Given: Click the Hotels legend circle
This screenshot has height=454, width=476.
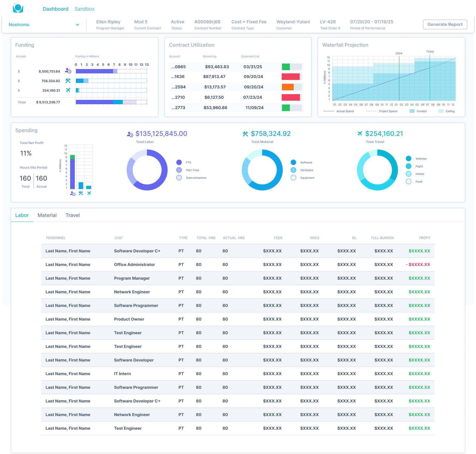Looking at the screenshot, I should tap(409, 174).
